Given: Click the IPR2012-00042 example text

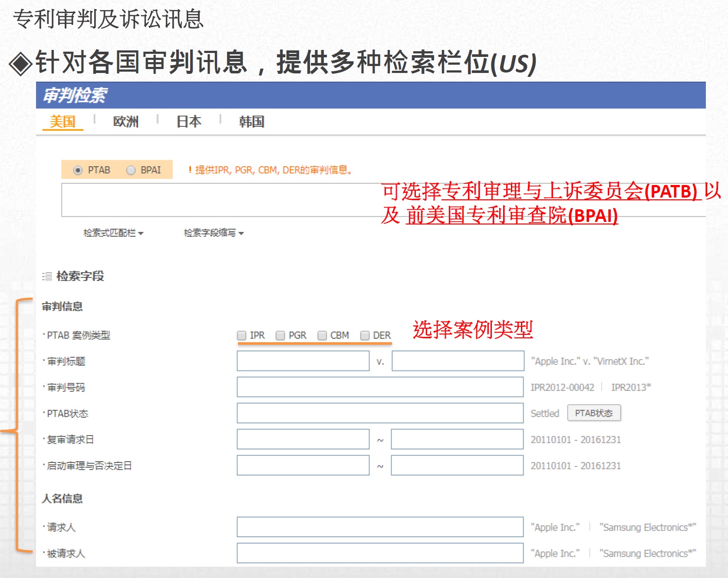Looking at the screenshot, I should 563,387.
